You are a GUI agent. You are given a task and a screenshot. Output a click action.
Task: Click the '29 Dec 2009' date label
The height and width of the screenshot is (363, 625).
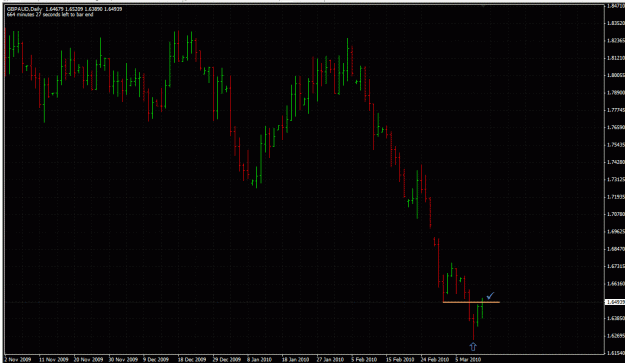pos(227,359)
